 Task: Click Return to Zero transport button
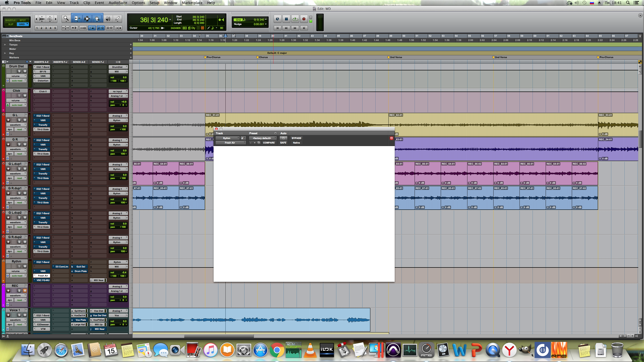click(x=277, y=28)
